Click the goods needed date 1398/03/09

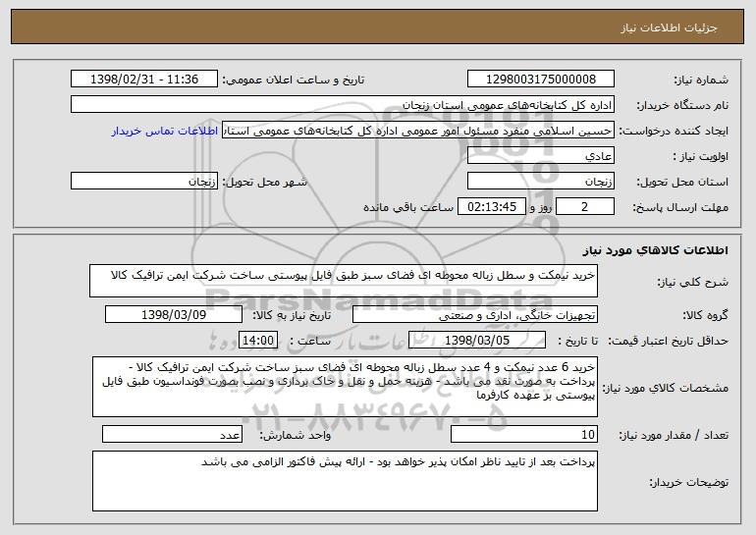175,315
